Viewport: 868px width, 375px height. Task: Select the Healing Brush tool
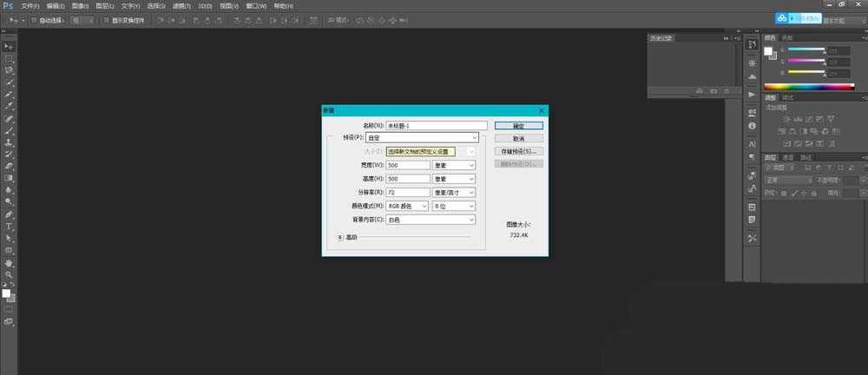pyautogui.click(x=9, y=119)
